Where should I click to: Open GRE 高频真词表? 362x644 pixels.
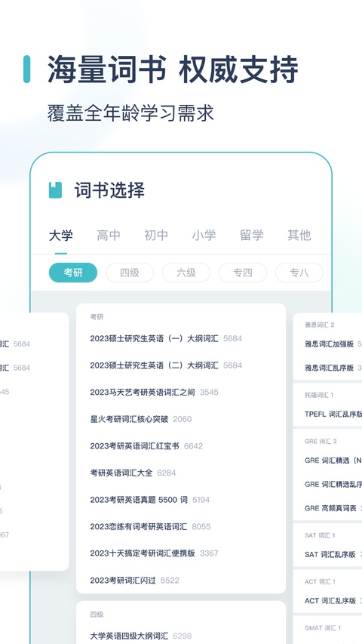[330, 508]
